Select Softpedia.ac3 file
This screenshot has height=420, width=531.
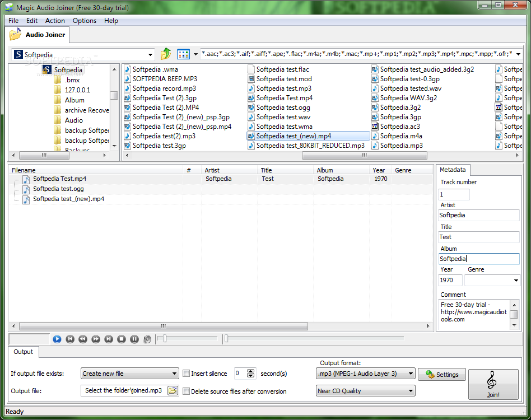(396, 126)
